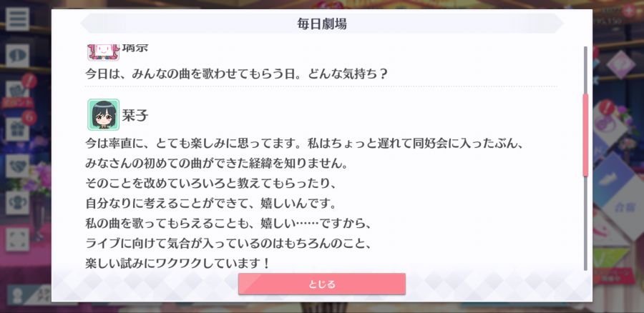Open the hamburger menu icon
The height and width of the screenshot is (313, 644).
[x=17, y=19]
